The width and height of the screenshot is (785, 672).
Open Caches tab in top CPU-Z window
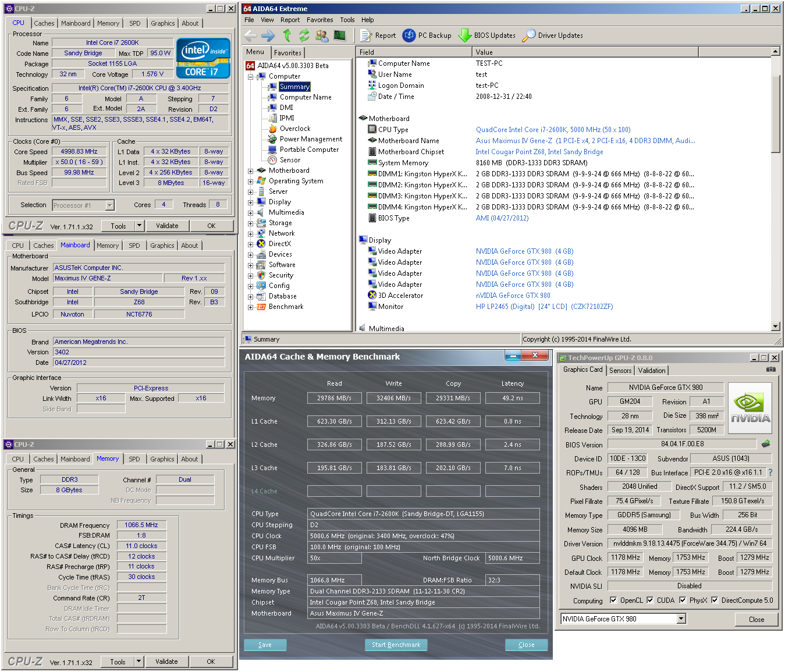44,23
